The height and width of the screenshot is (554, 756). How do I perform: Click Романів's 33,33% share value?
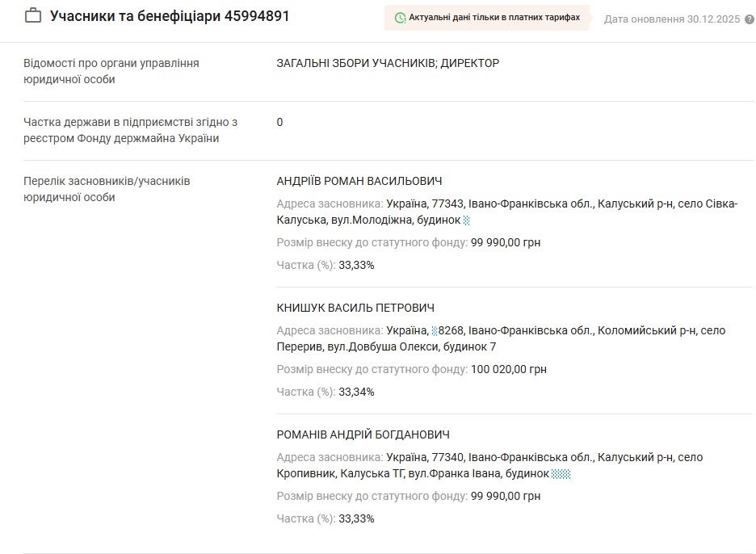(x=356, y=518)
